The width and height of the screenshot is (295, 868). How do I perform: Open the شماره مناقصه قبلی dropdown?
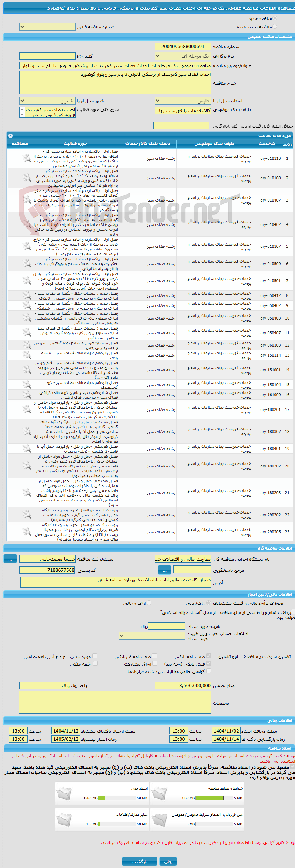pos(47,27)
